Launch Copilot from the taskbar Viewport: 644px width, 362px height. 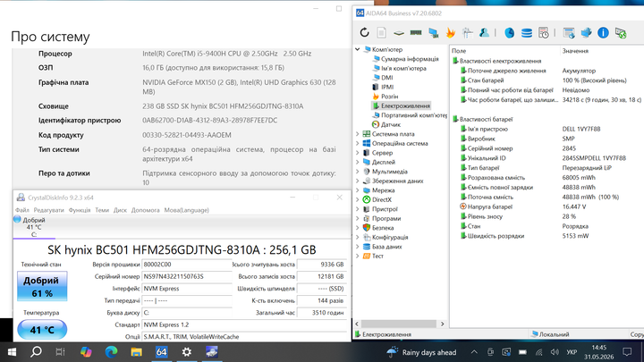click(86, 352)
